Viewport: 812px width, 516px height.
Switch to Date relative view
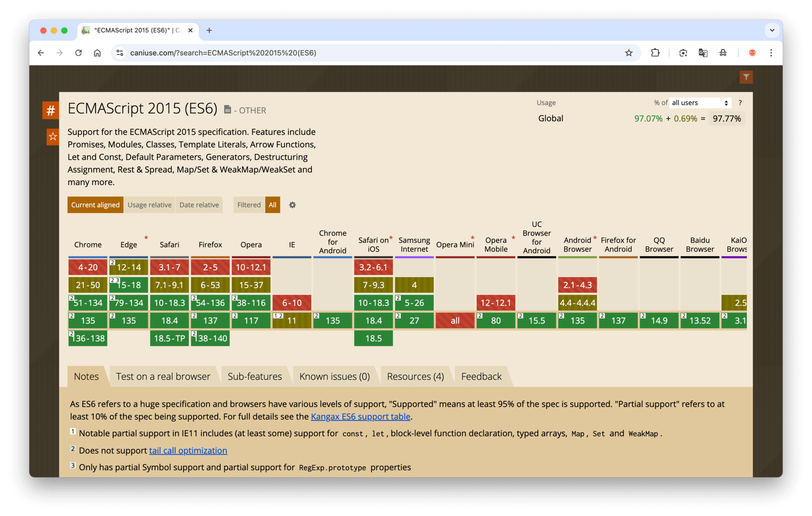click(199, 205)
